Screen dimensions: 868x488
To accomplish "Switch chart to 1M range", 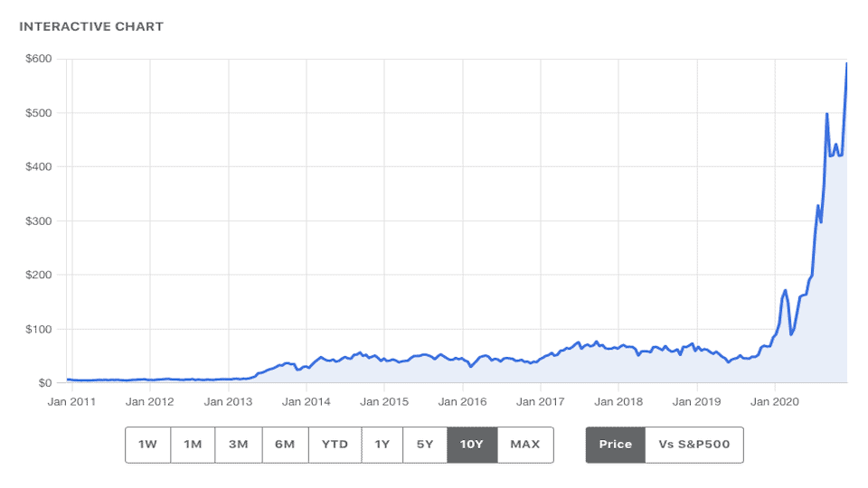I will 193,445.
